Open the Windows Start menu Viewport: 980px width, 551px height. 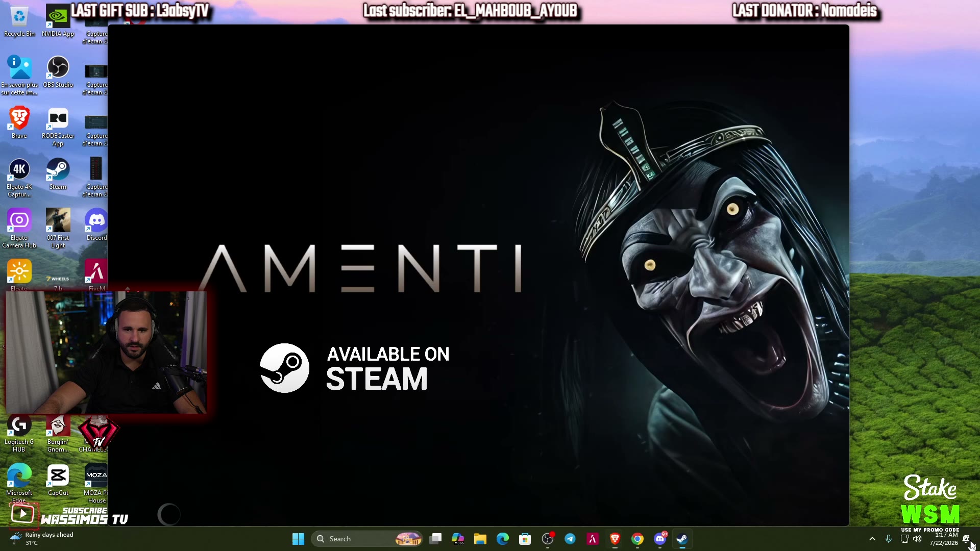coord(298,539)
